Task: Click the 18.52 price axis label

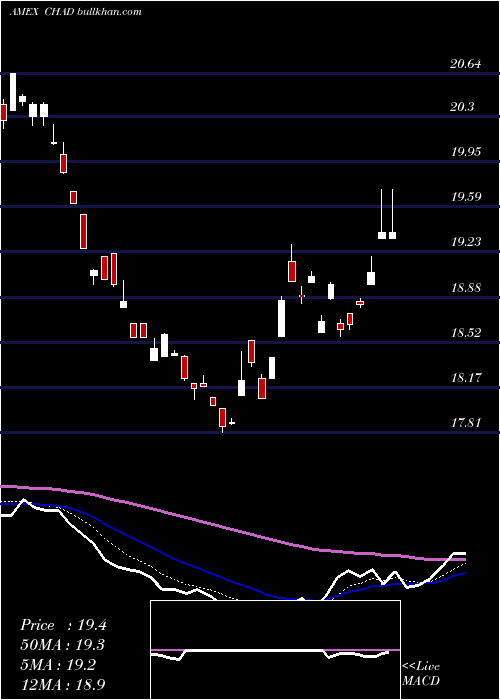Action: [x=466, y=333]
